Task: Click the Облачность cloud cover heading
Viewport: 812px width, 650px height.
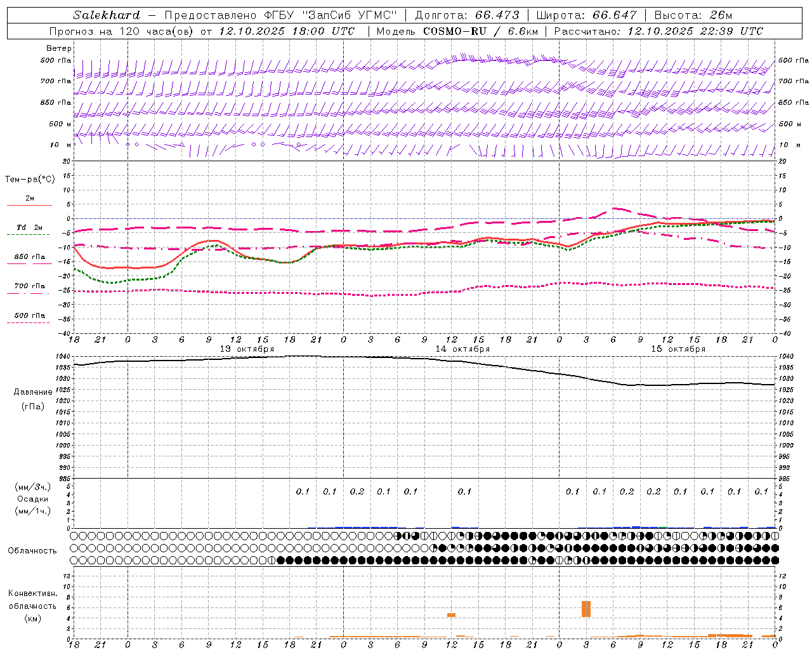Action: pyautogui.click(x=32, y=551)
